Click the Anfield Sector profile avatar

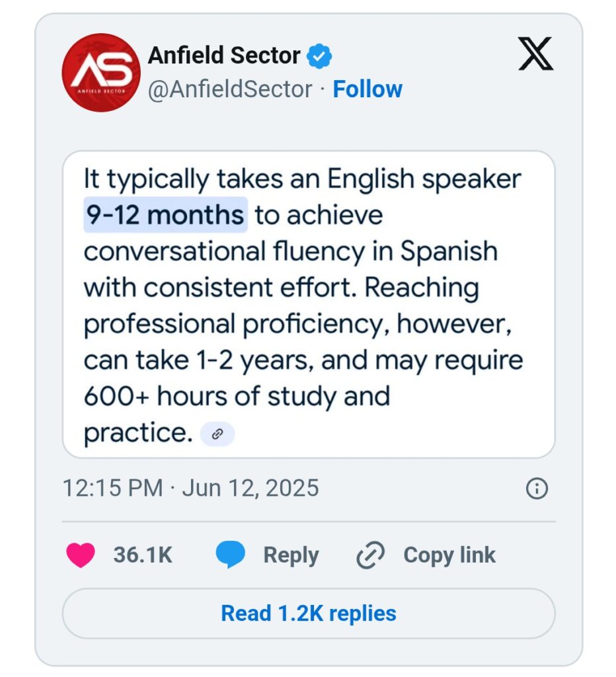point(101,72)
